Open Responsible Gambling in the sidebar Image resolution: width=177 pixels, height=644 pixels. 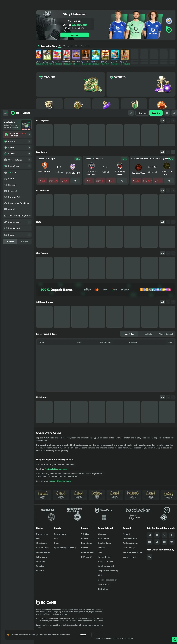click(x=17, y=203)
